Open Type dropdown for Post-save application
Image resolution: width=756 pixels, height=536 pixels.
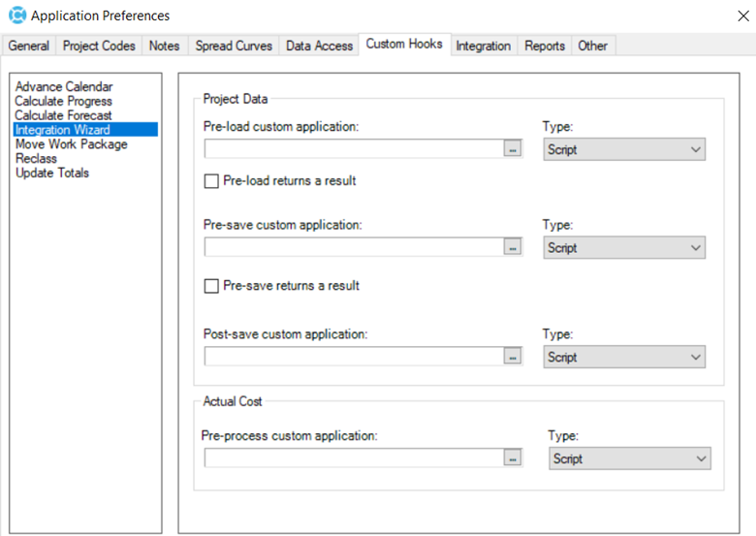click(x=623, y=358)
